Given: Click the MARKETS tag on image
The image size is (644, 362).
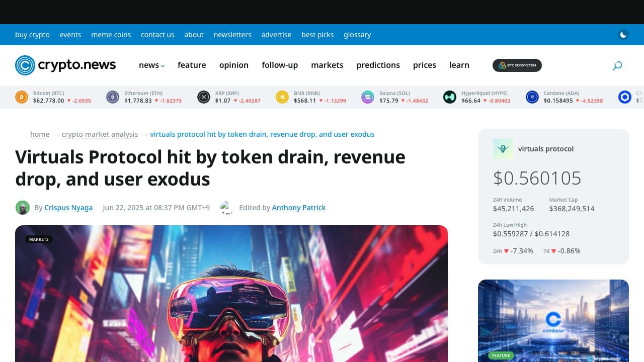Looking at the screenshot, I should 39,239.
